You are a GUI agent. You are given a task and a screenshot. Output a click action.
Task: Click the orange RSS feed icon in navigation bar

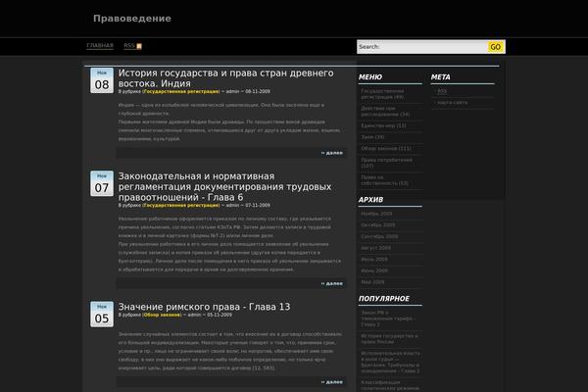coord(139,46)
